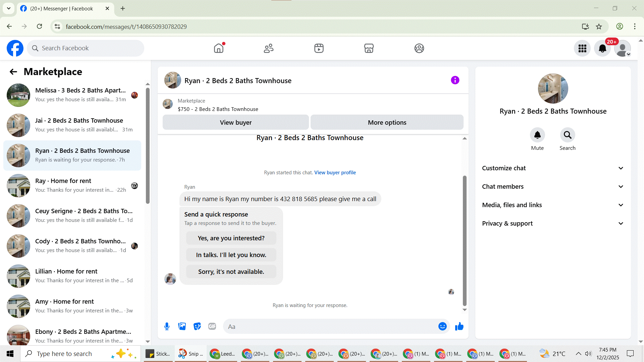
Task: Send a thumbs-up like
Action: (x=459, y=326)
